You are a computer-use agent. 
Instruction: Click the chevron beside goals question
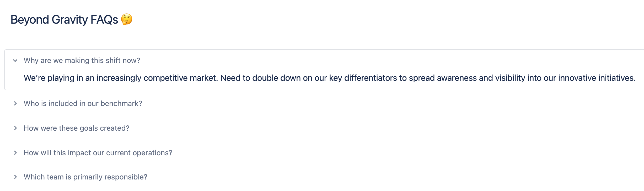[15, 128]
